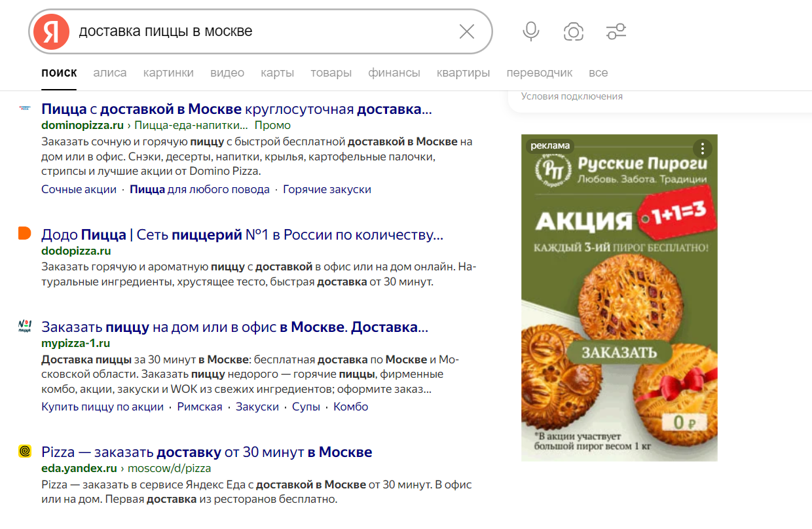Open advanced search settings via sliders icon

pyautogui.click(x=616, y=31)
